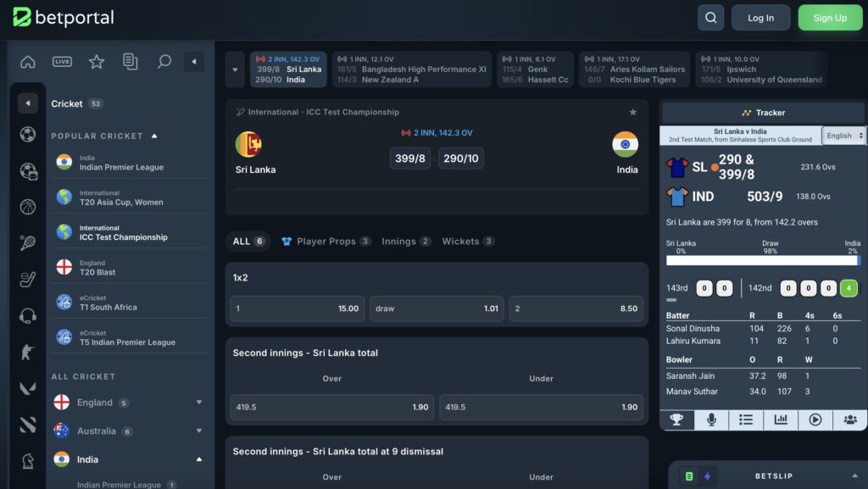Expand the Betslip panel

(854, 476)
